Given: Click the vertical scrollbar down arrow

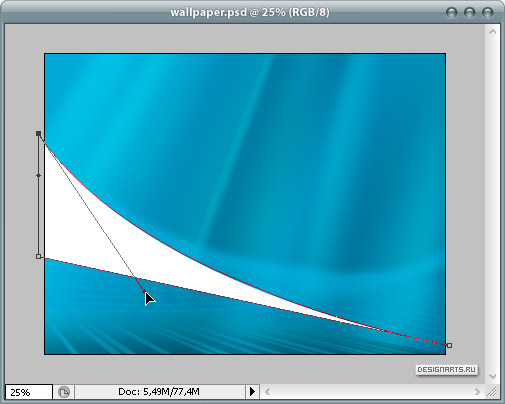Looking at the screenshot, I should [493, 376].
